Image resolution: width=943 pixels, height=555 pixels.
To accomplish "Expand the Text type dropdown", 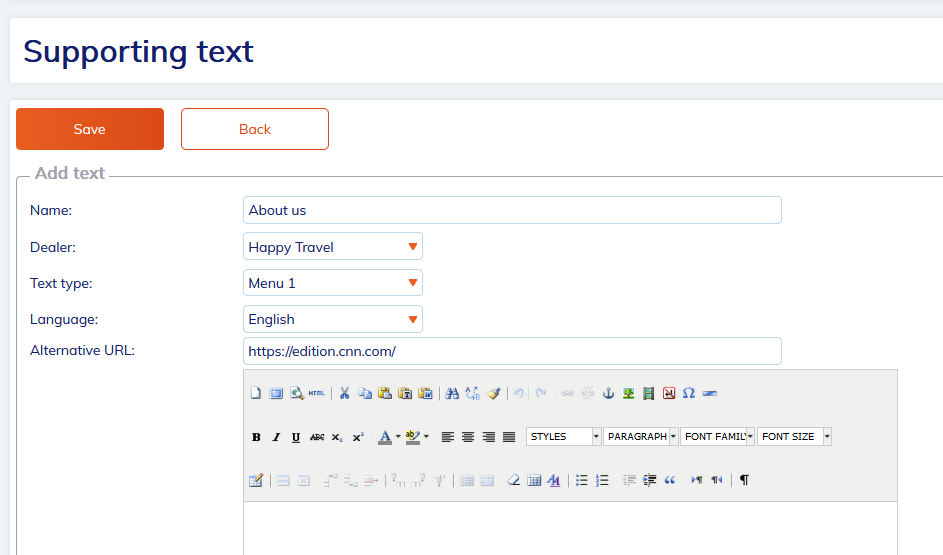I will (332, 283).
